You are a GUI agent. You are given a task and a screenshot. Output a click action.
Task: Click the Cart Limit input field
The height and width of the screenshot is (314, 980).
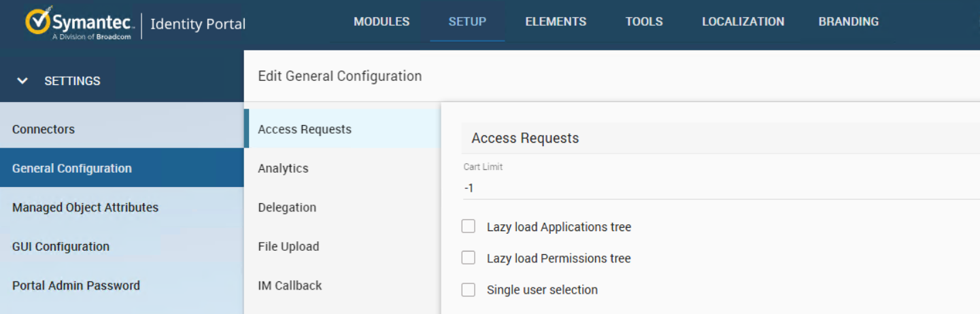tap(714, 188)
